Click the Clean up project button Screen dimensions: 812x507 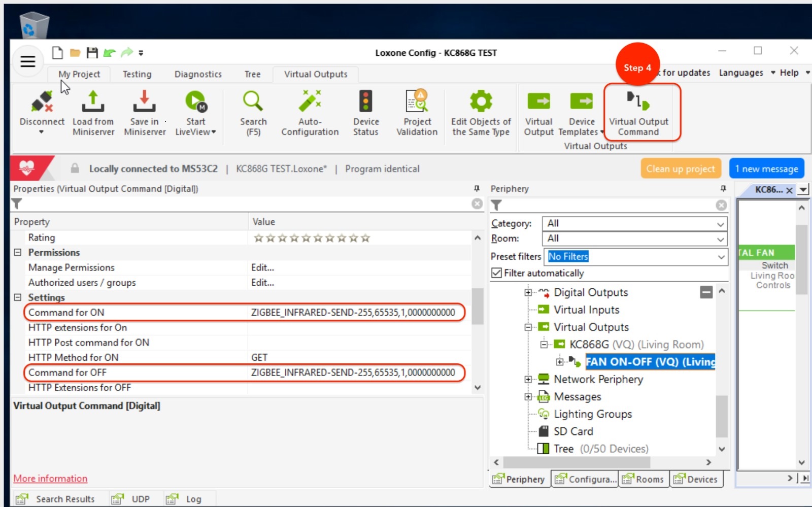pos(680,169)
